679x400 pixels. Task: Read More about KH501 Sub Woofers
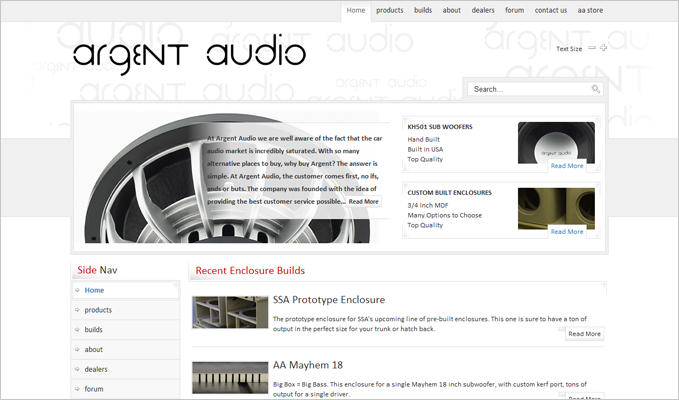567,166
